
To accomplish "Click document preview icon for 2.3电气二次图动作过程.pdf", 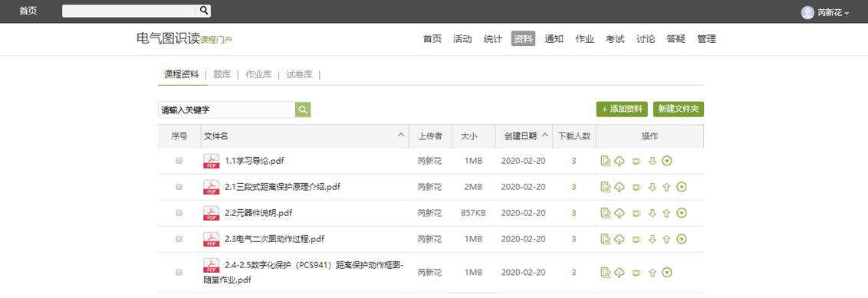I will click(x=606, y=239).
